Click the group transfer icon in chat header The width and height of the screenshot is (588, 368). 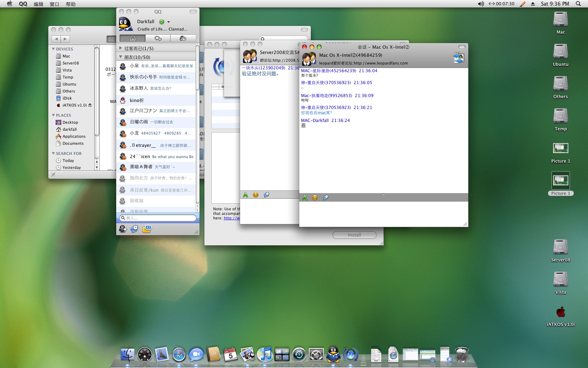tap(458, 58)
